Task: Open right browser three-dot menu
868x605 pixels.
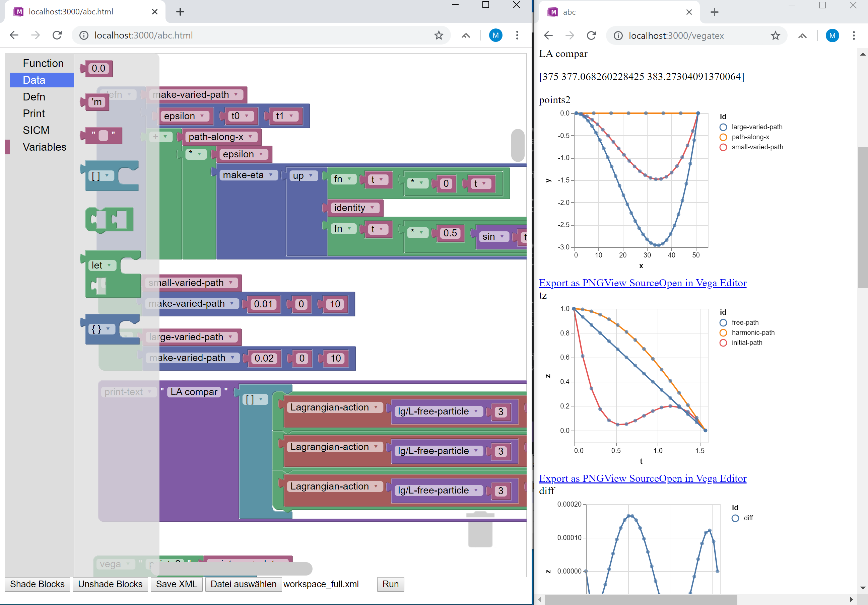Action: (x=853, y=35)
